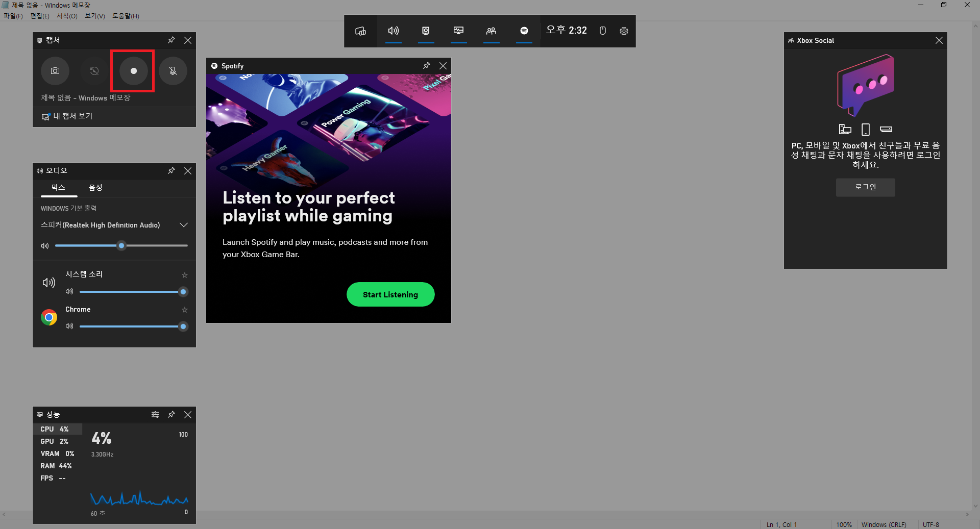Viewport: 980px width, 529px height.
Task: Click the Start Listening button
Action: [390, 294]
